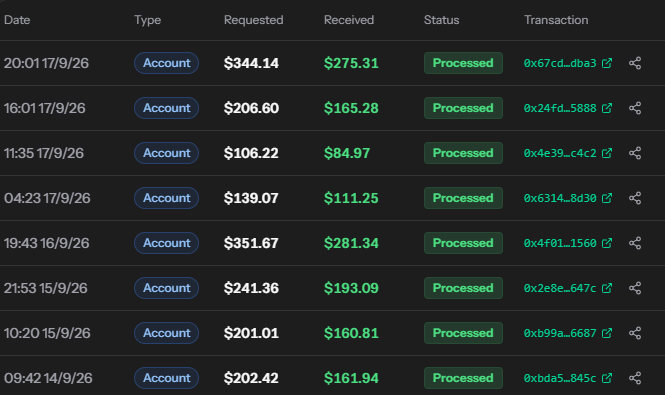
Task: Share the $241.36 withdrawal row
Action: pos(635,288)
